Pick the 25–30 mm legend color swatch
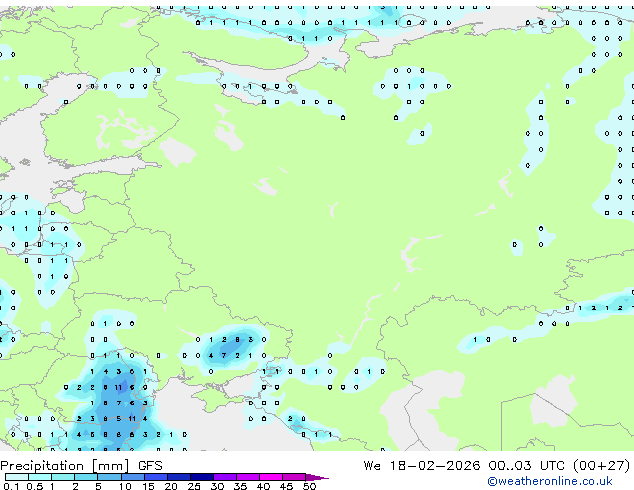Screen dimensions: 634x490 pyautogui.click(x=202, y=477)
